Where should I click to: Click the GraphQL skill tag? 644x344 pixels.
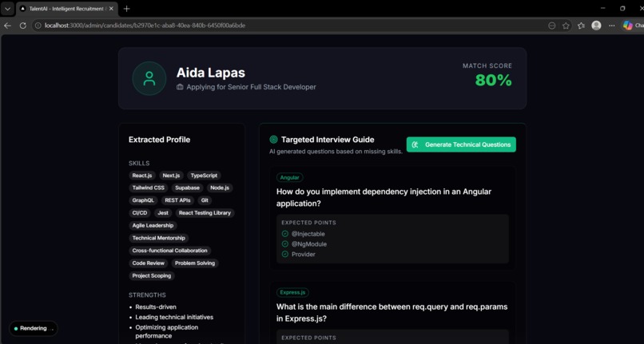143,200
